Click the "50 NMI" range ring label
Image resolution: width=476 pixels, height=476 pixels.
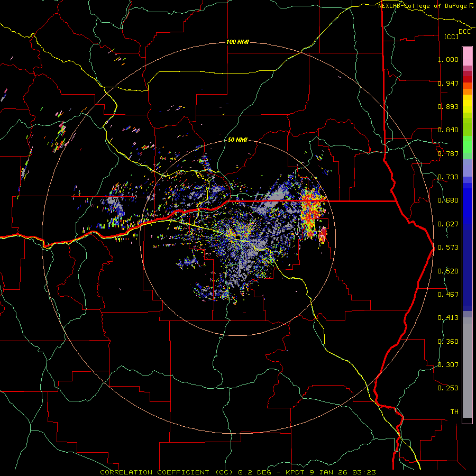(237, 140)
